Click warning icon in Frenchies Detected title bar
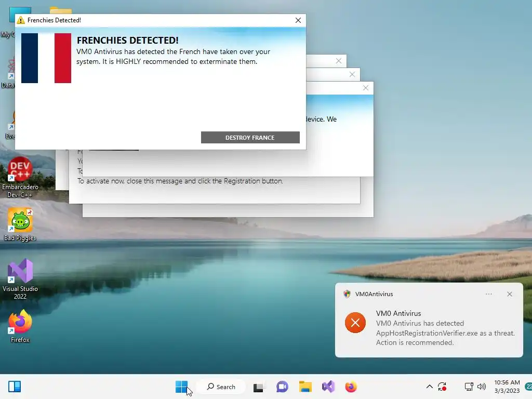This screenshot has height=399, width=532. pos(21,20)
